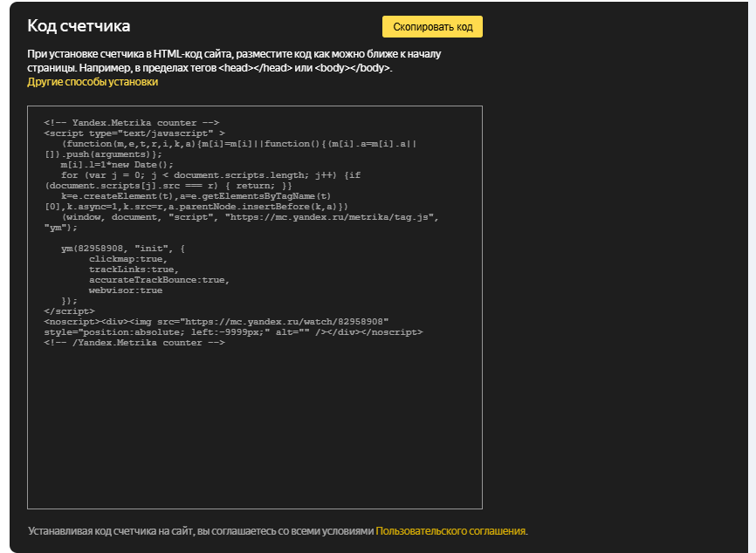Click the closing '</script>' line
Image resolution: width=756 pixels, height=553 pixels.
70,311
